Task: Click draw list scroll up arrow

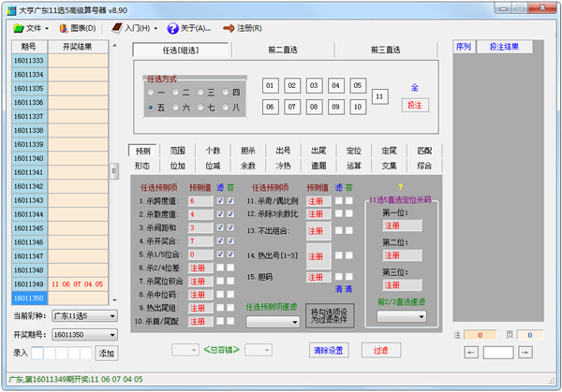Action: click(x=114, y=46)
